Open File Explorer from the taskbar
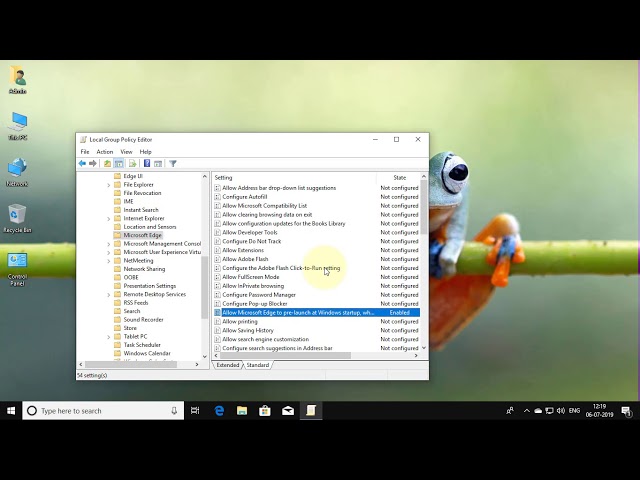The width and height of the screenshot is (640, 480). point(242,411)
